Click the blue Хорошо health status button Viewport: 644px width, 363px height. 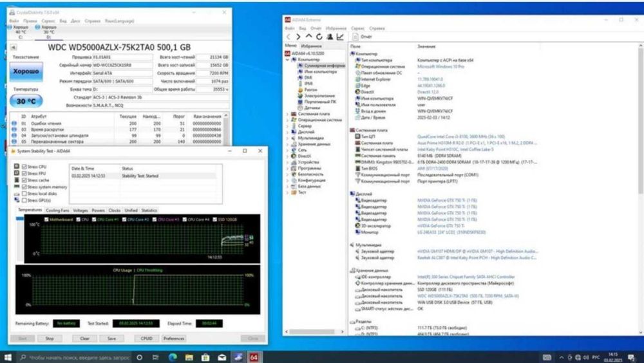(x=26, y=71)
